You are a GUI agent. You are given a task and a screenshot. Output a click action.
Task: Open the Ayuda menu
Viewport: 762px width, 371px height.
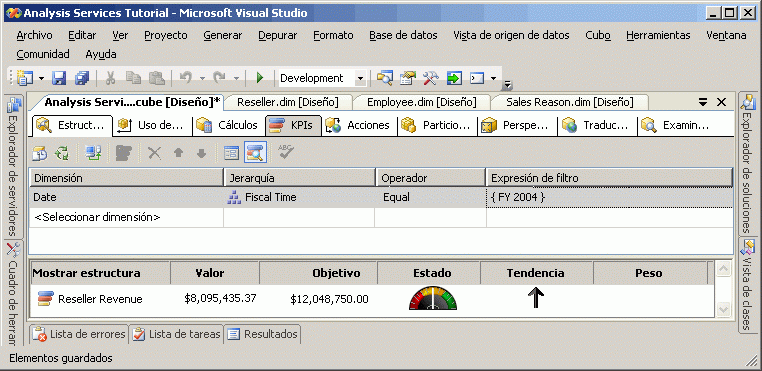click(x=101, y=54)
